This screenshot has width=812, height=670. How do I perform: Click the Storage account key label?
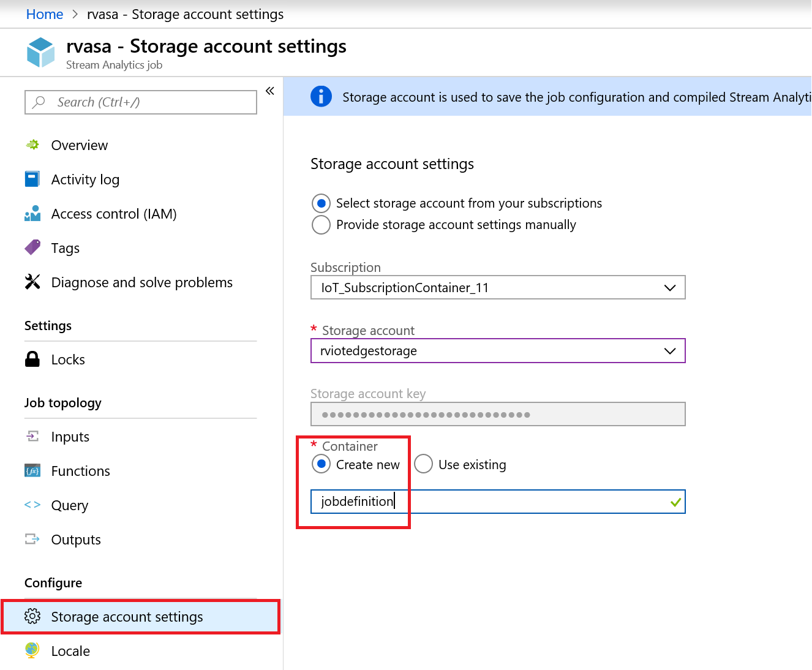(x=368, y=394)
